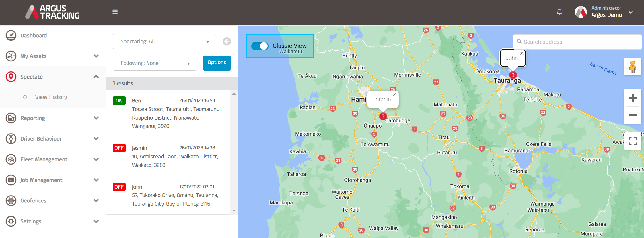The height and width of the screenshot is (238, 644).
Task: Select the Spectate menu label
Action: [32, 77]
